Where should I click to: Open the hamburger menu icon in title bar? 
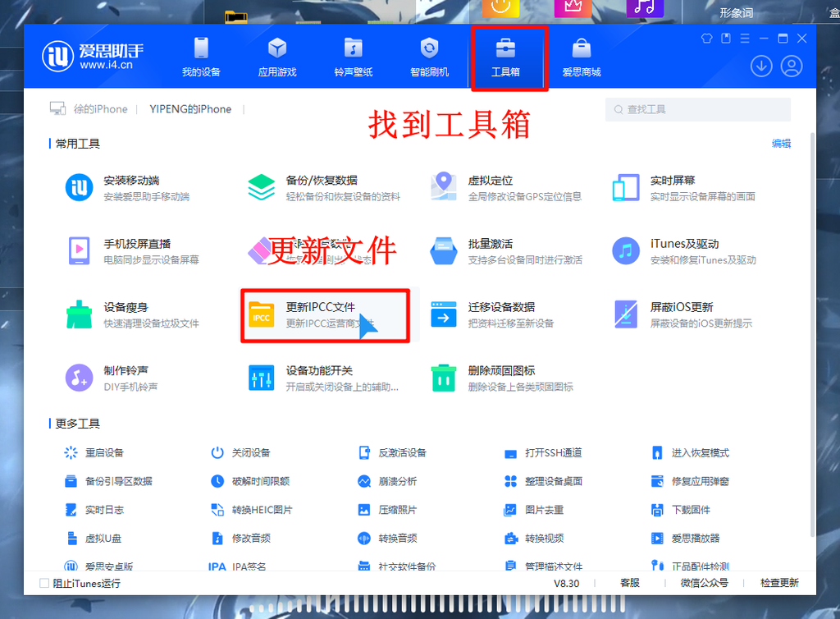[x=745, y=39]
